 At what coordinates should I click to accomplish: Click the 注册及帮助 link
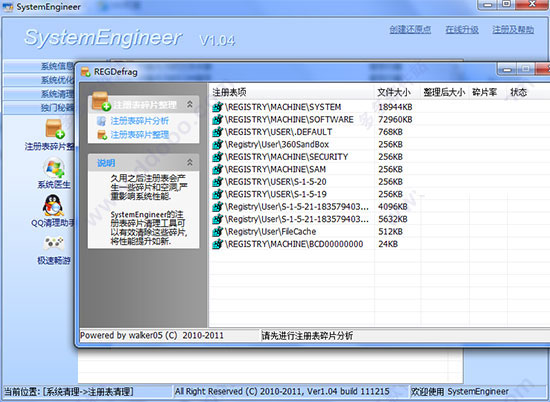click(513, 29)
